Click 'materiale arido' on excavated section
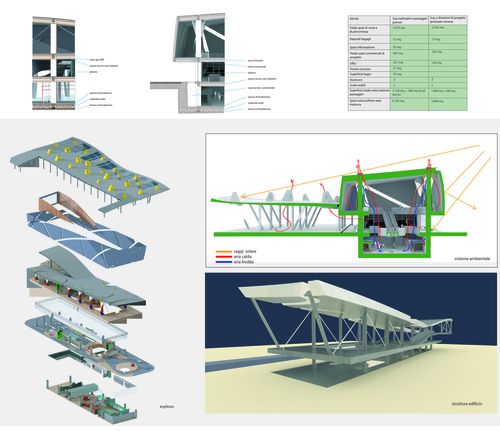Screen dimensions: 500x431 [256, 103]
